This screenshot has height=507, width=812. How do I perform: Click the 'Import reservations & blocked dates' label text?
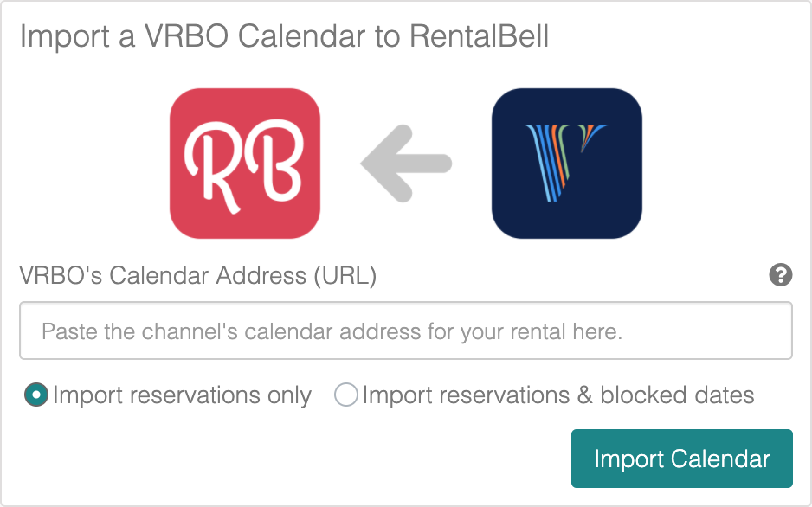(558, 395)
